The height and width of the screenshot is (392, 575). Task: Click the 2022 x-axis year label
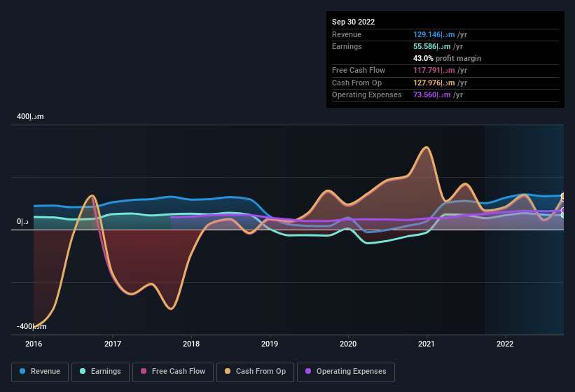(505, 344)
